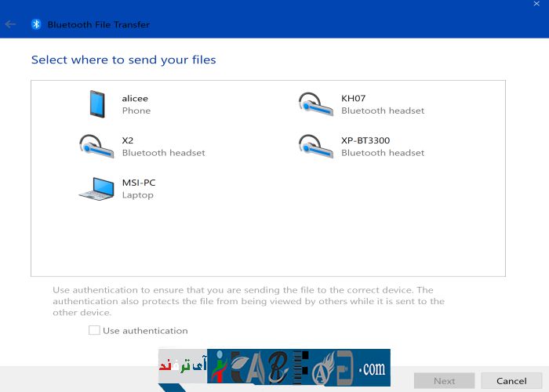Click the 'Select where to send your files' heading
Image resolution: width=549 pixels, height=392 pixels.
(x=123, y=60)
